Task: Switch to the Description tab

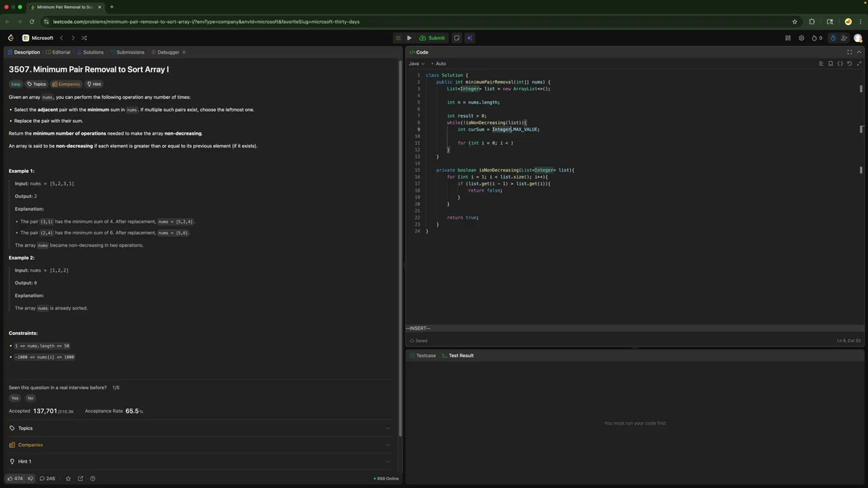Action: [x=24, y=52]
